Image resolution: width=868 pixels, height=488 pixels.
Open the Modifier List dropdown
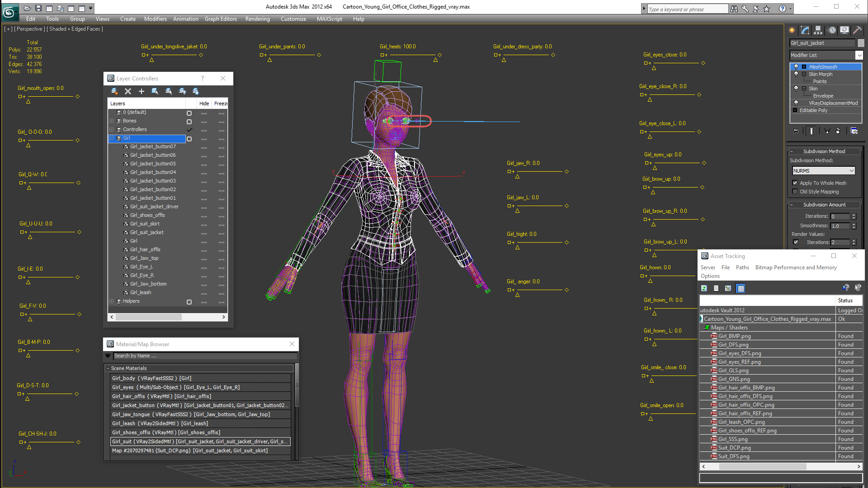point(826,55)
